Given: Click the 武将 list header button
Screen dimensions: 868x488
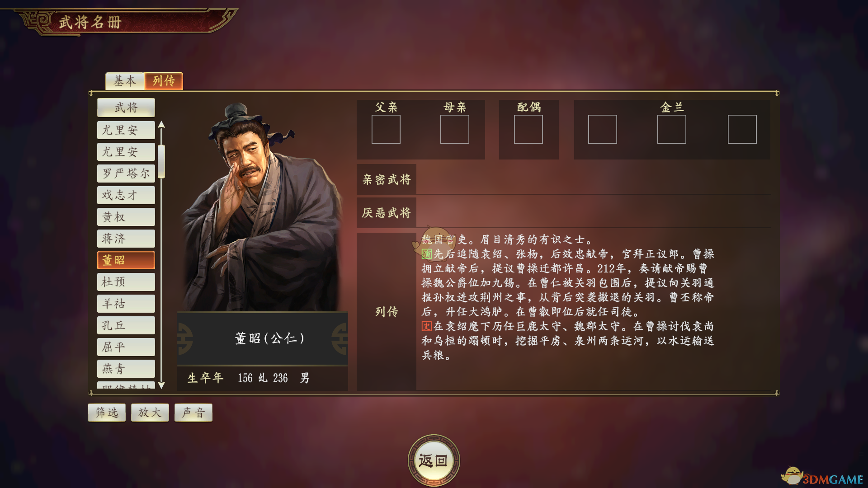Looking at the screenshot, I should click(x=126, y=108).
